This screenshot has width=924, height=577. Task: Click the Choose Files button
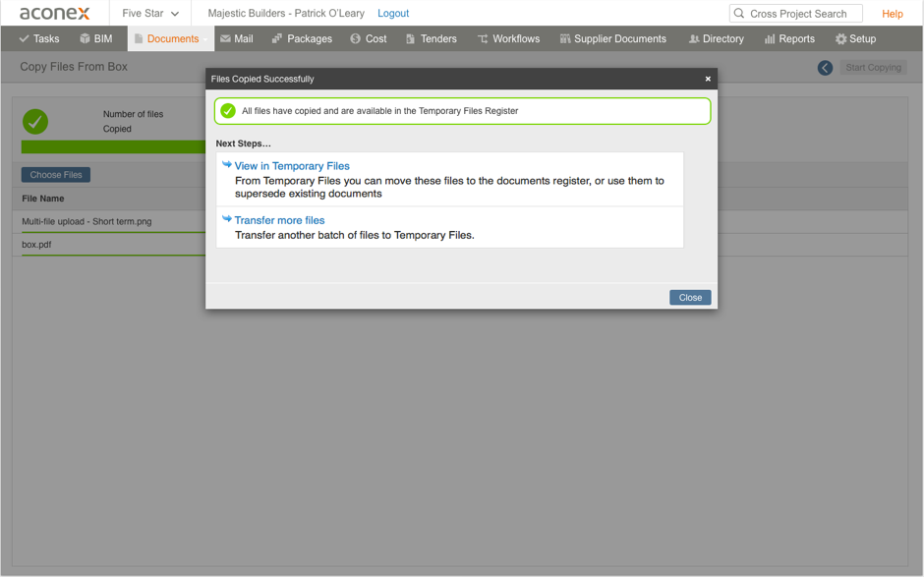56,175
